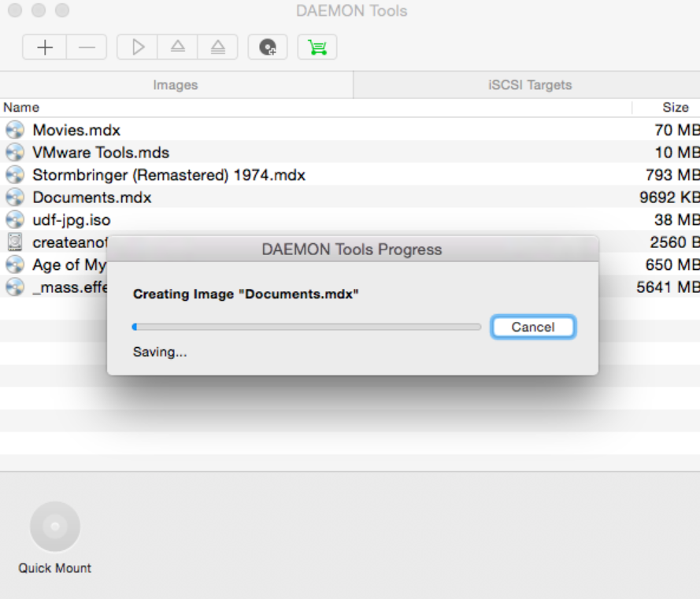Screen dimensions: 700x599
Task: Select Stormbringer (Remastered) 1974.mdx entry
Action: coord(169,175)
